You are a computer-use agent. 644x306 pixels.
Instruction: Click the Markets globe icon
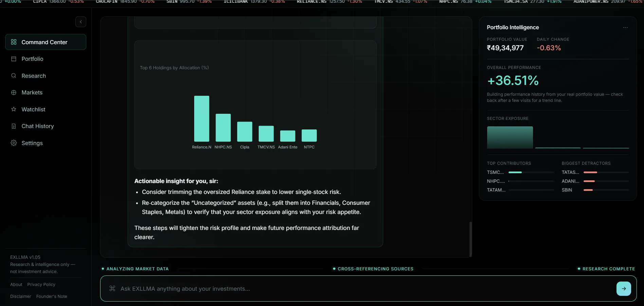point(14,92)
